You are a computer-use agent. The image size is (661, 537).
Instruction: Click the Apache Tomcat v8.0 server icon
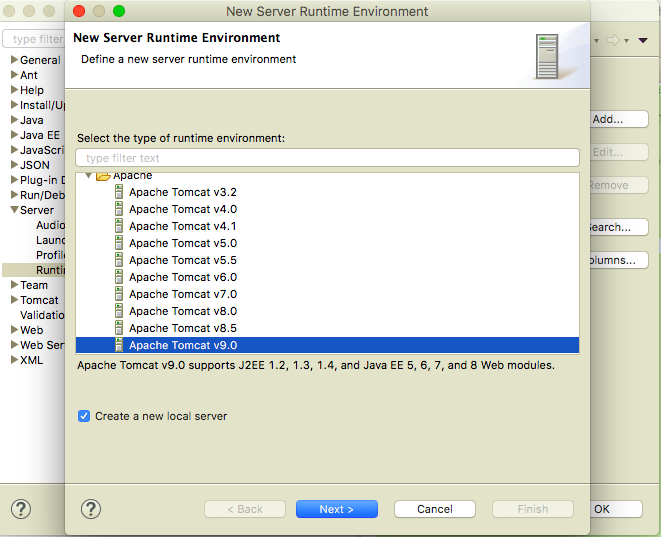pos(119,311)
